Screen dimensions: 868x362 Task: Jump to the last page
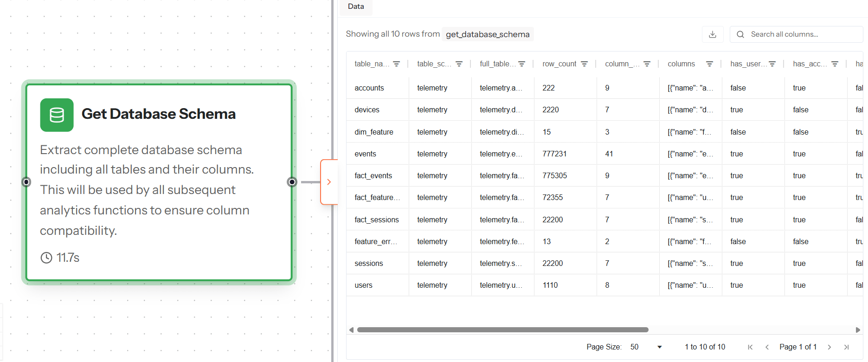point(846,347)
